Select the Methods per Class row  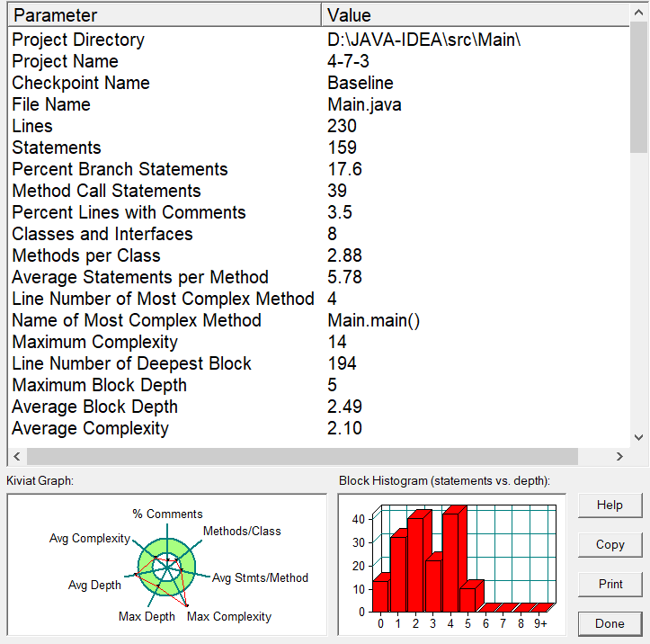[319, 255]
